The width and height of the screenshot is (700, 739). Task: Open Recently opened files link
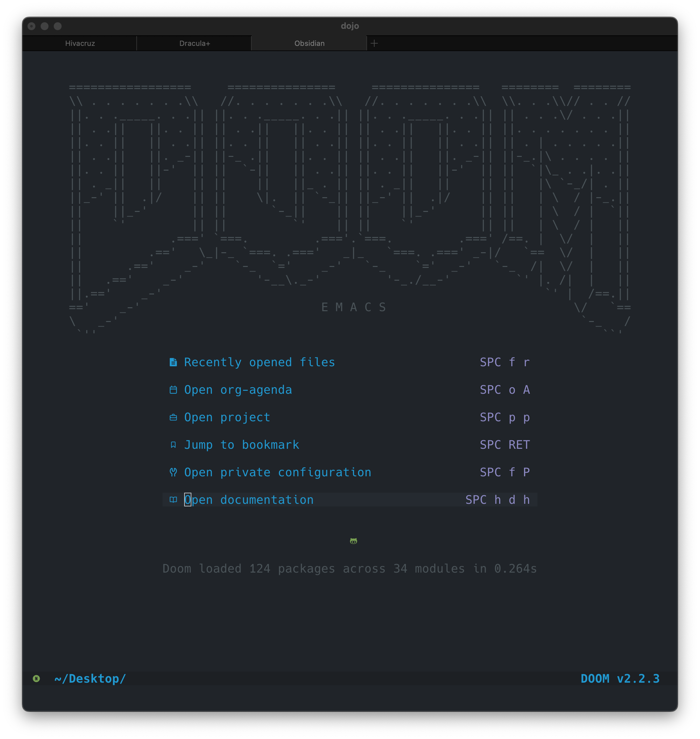point(260,362)
